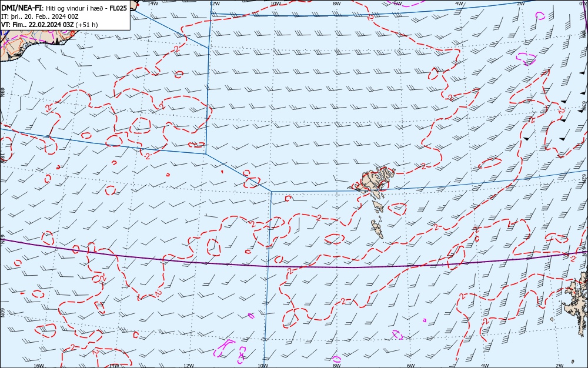
Task: Click the '14W' longitude label along the bottom edge
Action: 114,366
